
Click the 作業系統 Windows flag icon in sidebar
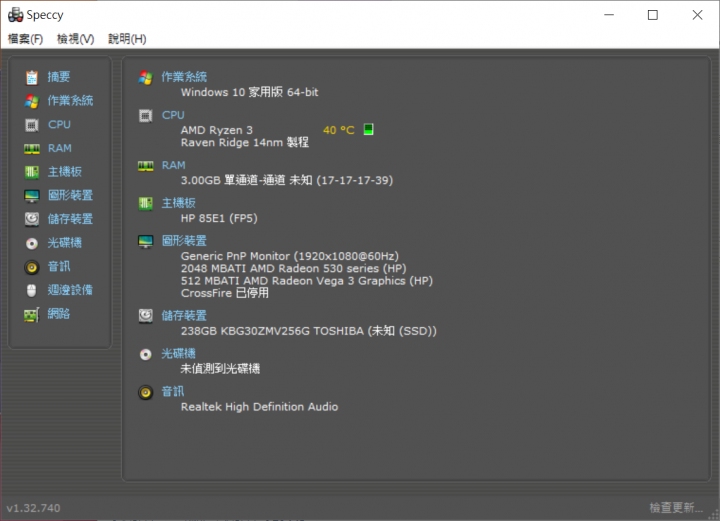pyautogui.click(x=32, y=101)
